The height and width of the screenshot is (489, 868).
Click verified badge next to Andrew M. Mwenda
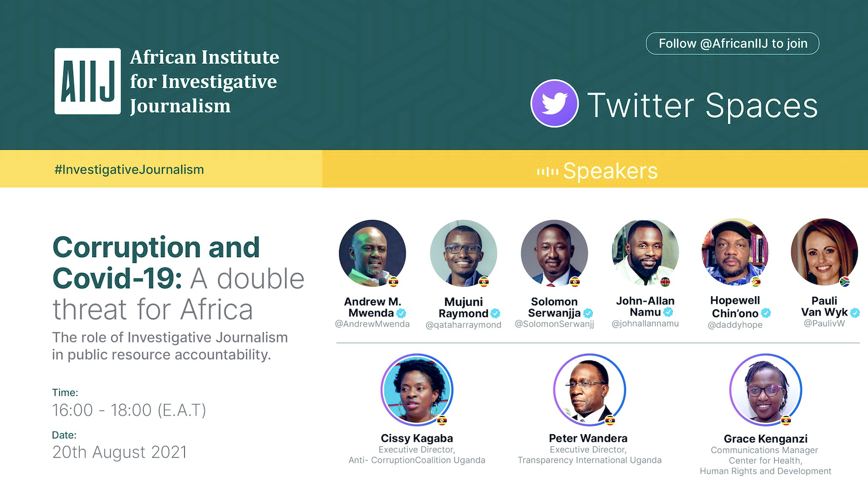pyautogui.click(x=401, y=313)
